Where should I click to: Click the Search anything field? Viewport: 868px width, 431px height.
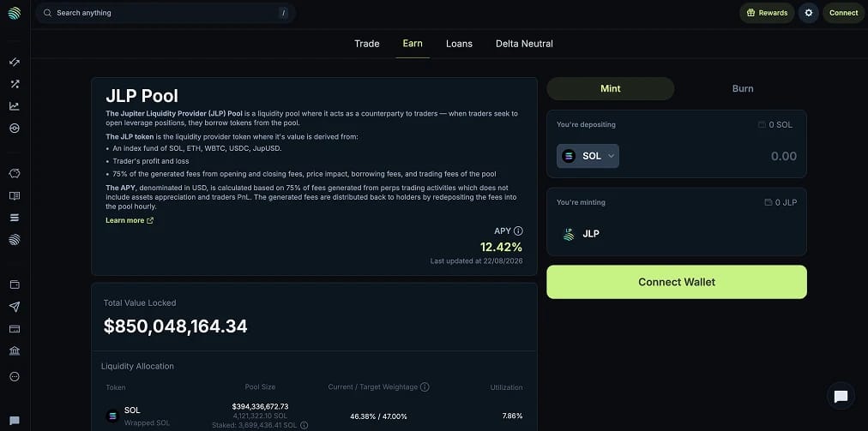[x=166, y=13]
